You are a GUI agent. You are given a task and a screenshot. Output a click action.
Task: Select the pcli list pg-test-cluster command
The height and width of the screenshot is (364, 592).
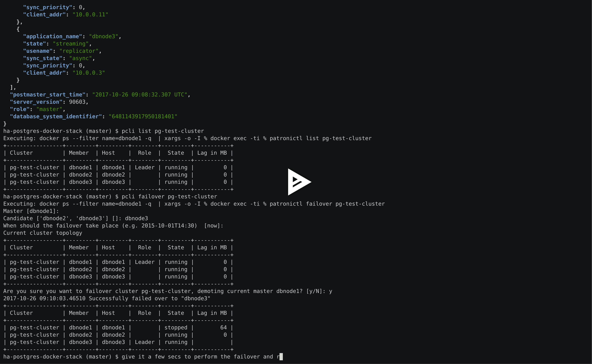163,131
